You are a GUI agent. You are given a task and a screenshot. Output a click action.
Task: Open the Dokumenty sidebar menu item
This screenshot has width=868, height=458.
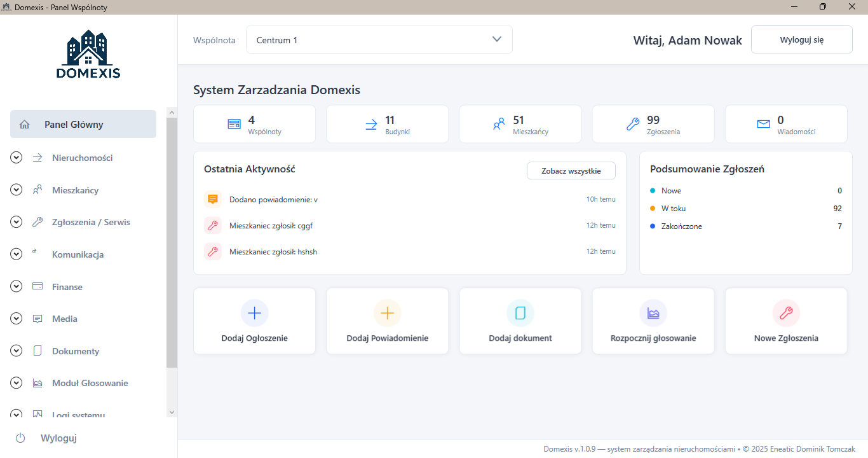[x=76, y=351]
